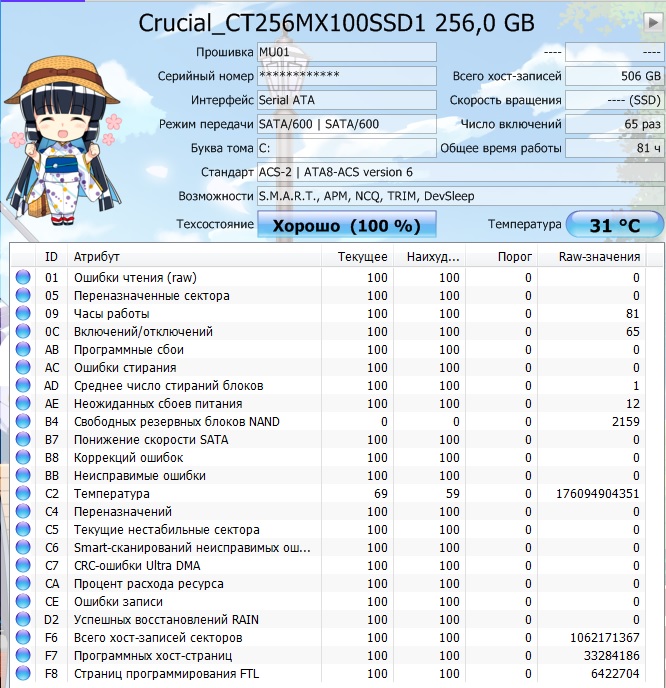Click the status orb beside Часы работы

[x=23, y=313]
